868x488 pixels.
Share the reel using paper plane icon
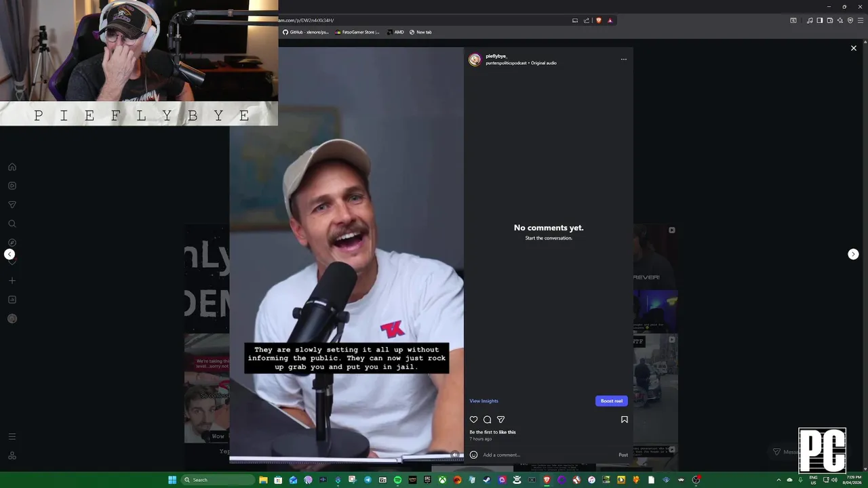(500, 420)
